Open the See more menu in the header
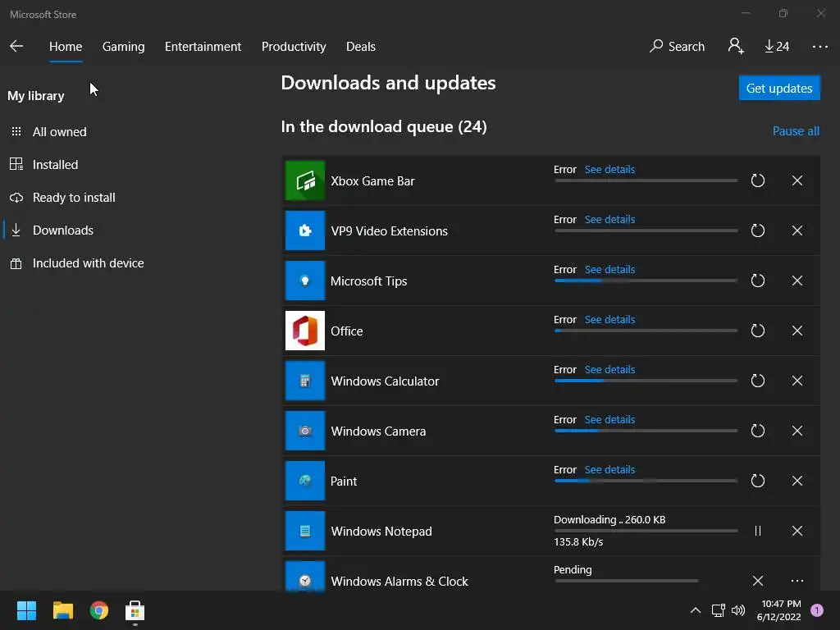This screenshot has height=630, width=840. (x=819, y=47)
